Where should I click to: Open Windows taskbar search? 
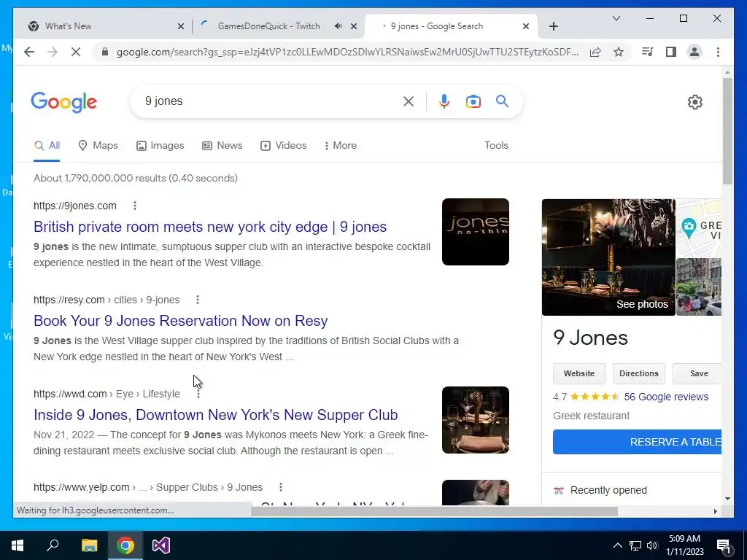[x=53, y=545]
